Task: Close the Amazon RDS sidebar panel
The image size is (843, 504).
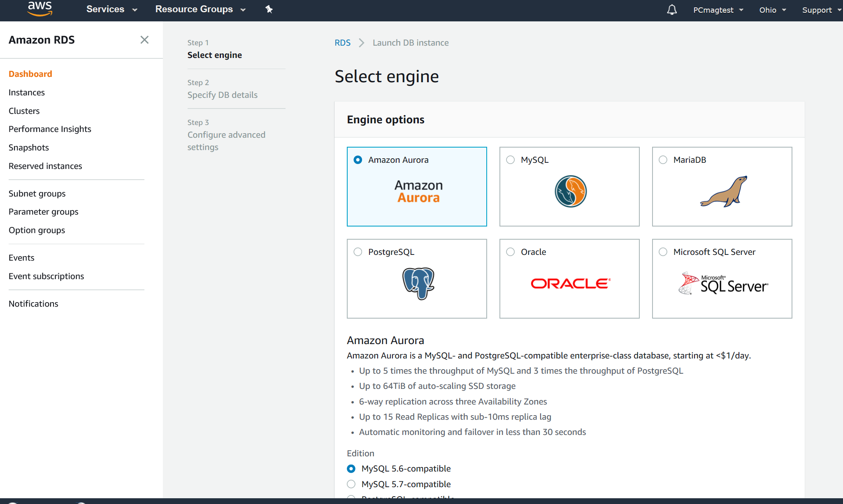Action: (144, 40)
